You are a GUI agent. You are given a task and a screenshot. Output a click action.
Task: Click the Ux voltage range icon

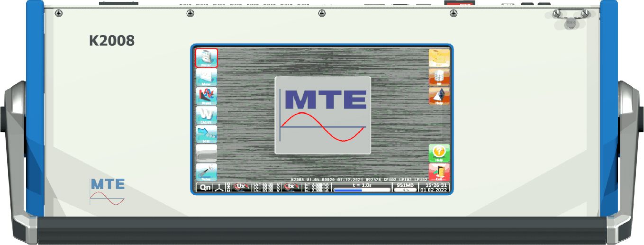242,188
